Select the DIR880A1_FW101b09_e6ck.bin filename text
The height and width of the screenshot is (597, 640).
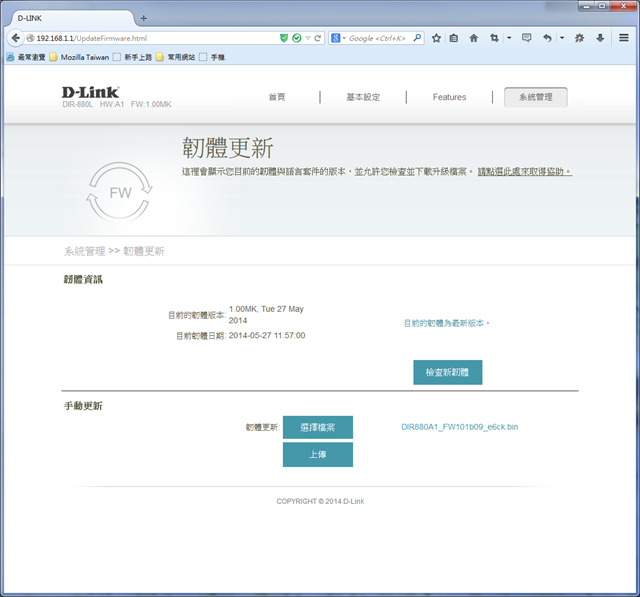(x=460, y=427)
